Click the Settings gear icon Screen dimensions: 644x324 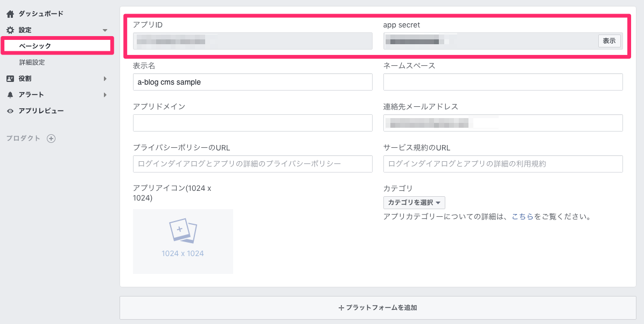10,30
